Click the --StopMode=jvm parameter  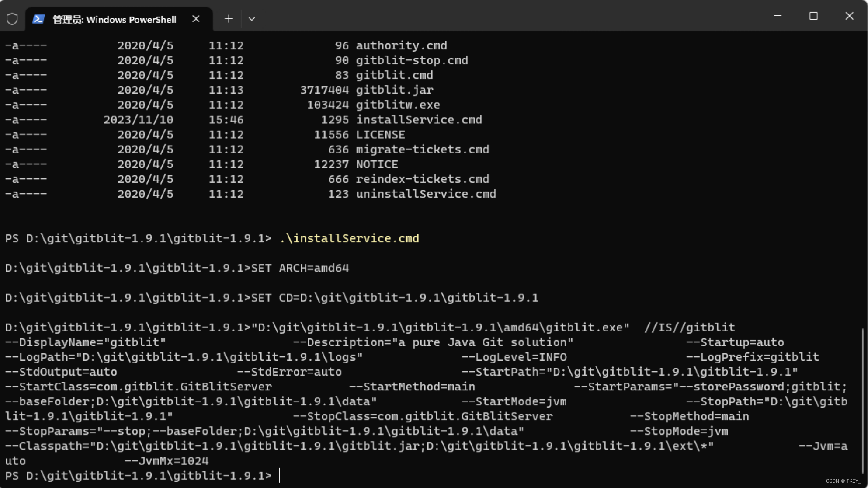(679, 432)
